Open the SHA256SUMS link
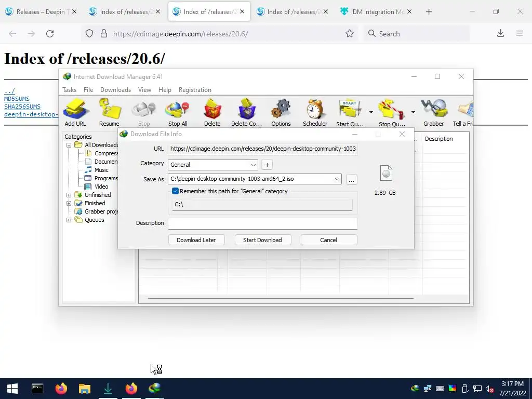This screenshot has width=532, height=399. tap(22, 107)
